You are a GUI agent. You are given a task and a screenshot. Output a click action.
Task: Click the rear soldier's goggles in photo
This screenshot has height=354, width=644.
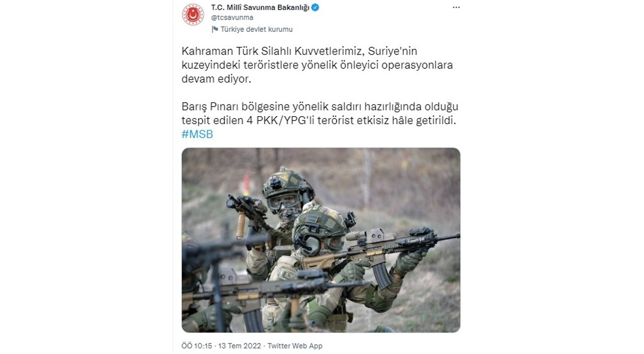282,201
